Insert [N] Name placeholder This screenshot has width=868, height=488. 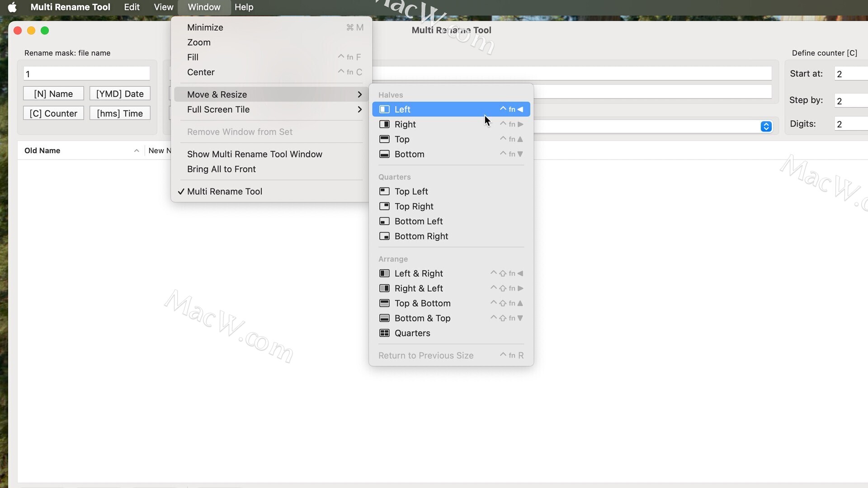coord(53,94)
